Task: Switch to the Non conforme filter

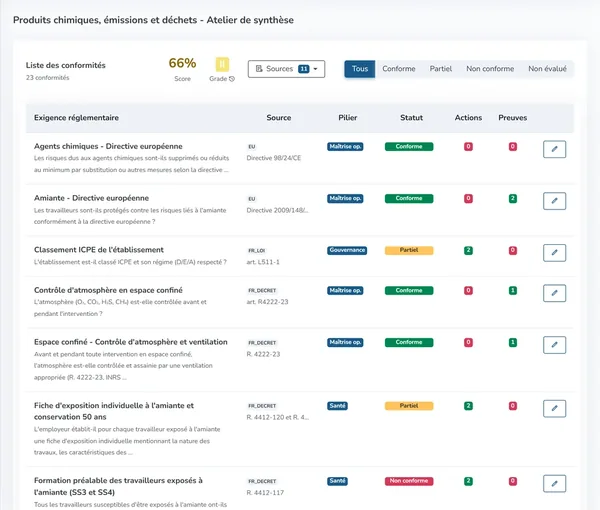Action: 490,69
